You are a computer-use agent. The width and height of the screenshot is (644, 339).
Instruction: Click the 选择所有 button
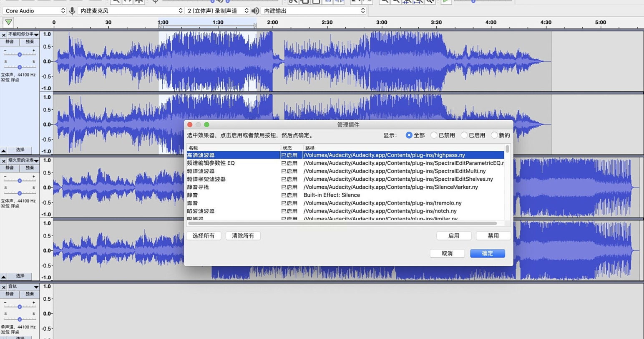tap(204, 236)
